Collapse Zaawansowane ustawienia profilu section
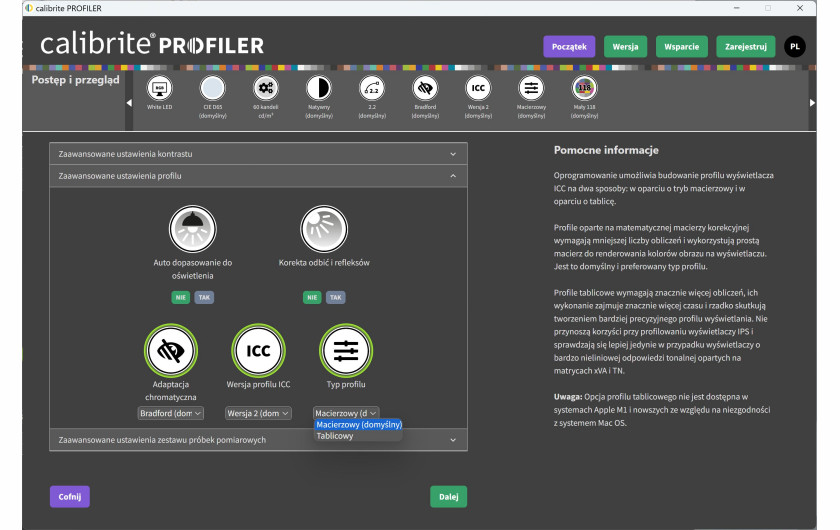Image resolution: width=840 pixels, height=530 pixels. pos(258,176)
